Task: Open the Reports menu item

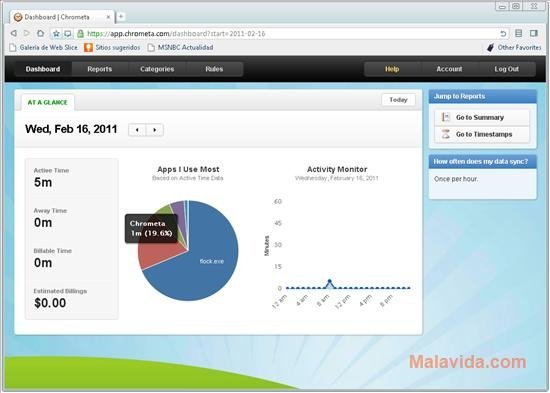Action: pos(100,69)
